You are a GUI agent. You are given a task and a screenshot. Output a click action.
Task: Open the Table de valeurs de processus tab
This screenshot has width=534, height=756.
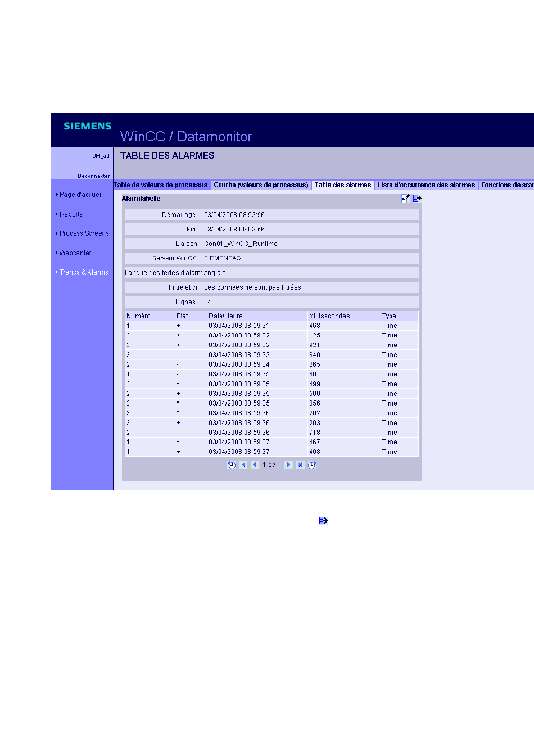[161, 185]
